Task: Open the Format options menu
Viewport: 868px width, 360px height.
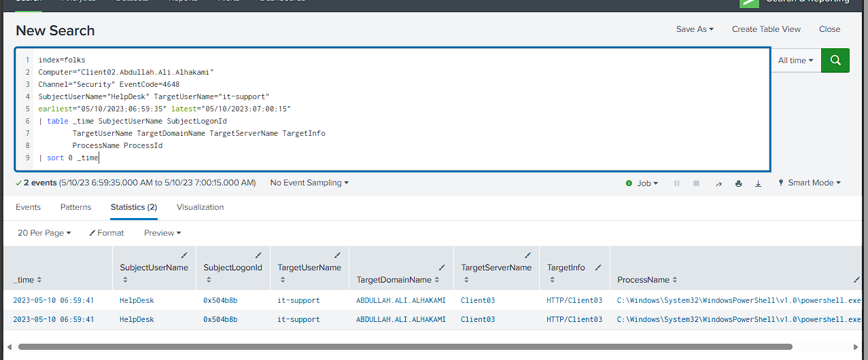Action: click(x=107, y=233)
